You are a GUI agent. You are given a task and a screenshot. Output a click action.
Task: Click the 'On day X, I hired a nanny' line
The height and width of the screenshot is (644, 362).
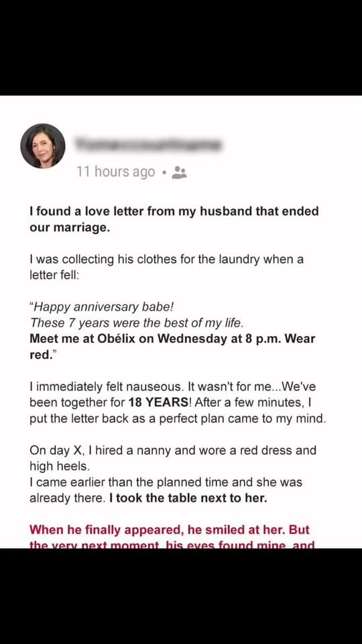click(x=173, y=450)
